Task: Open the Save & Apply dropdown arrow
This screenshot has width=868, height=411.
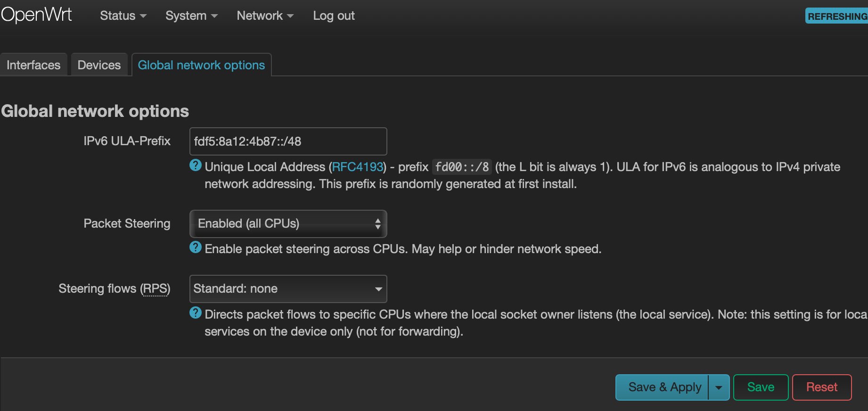Action: (719, 387)
